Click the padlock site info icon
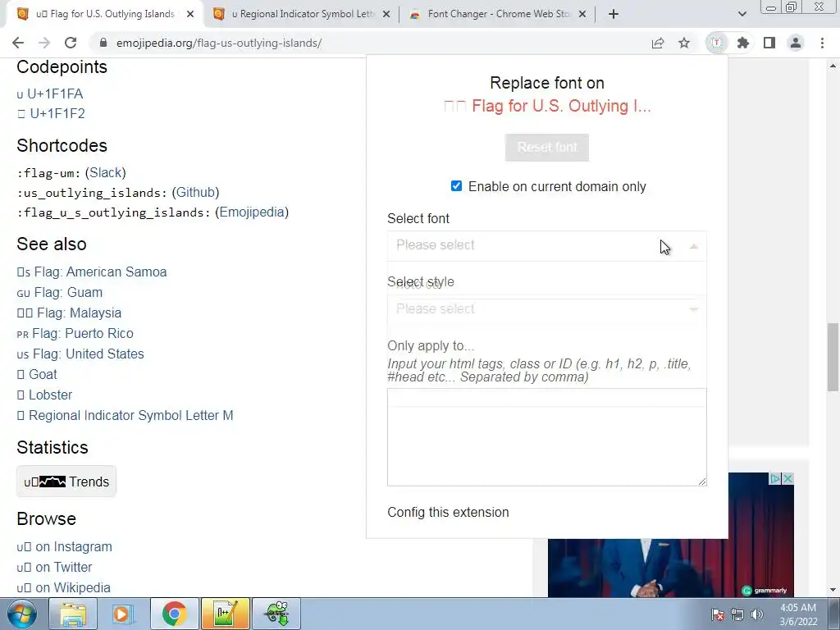 point(103,43)
